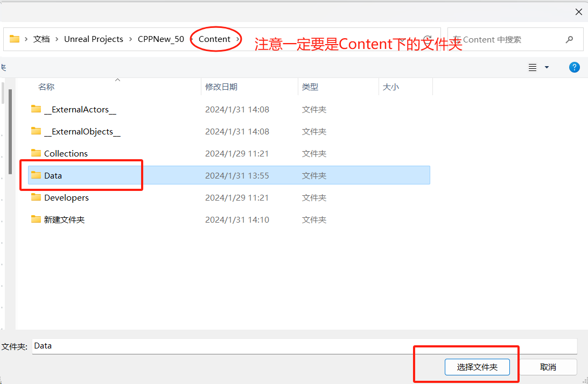Click the Collections folder icon
This screenshot has height=384, width=588.
(36, 153)
